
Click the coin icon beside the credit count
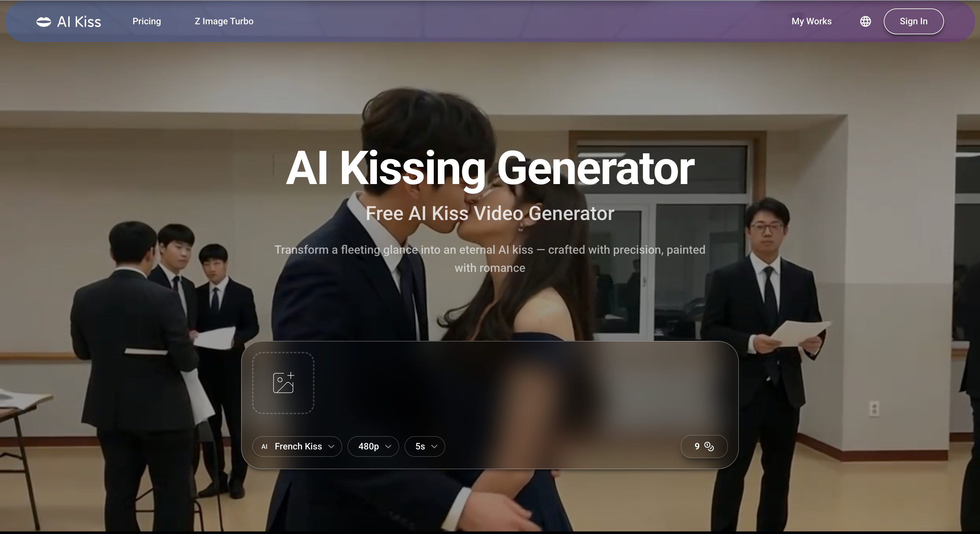(708, 447)
